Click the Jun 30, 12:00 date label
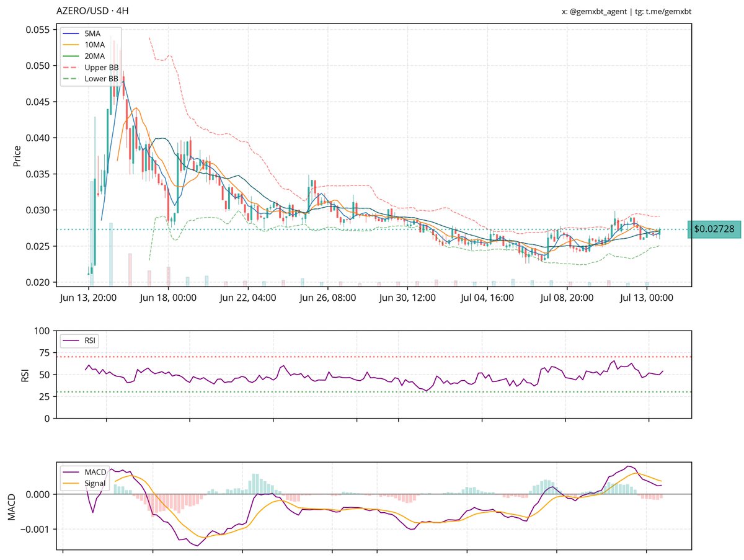Viewport: 744px width, 560px height. point(407,298)
